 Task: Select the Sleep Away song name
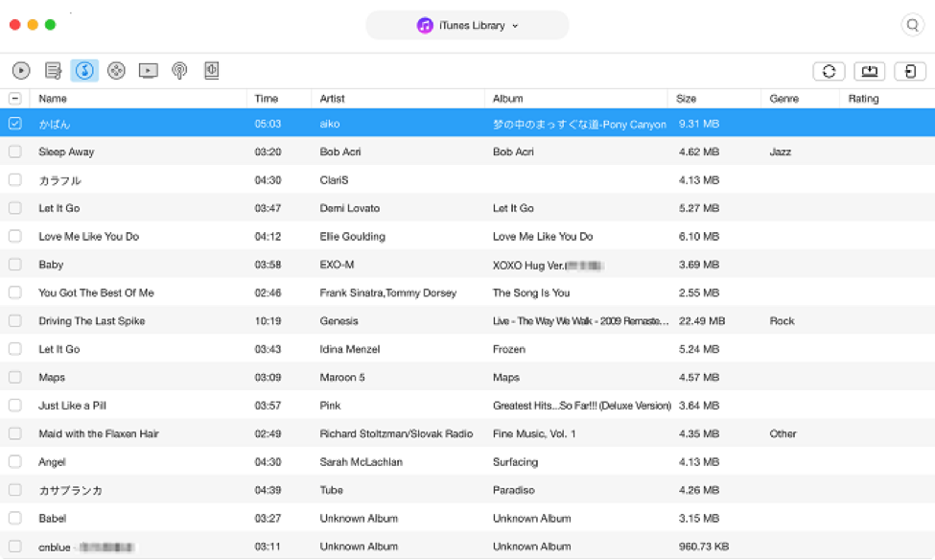coord(66,152)
